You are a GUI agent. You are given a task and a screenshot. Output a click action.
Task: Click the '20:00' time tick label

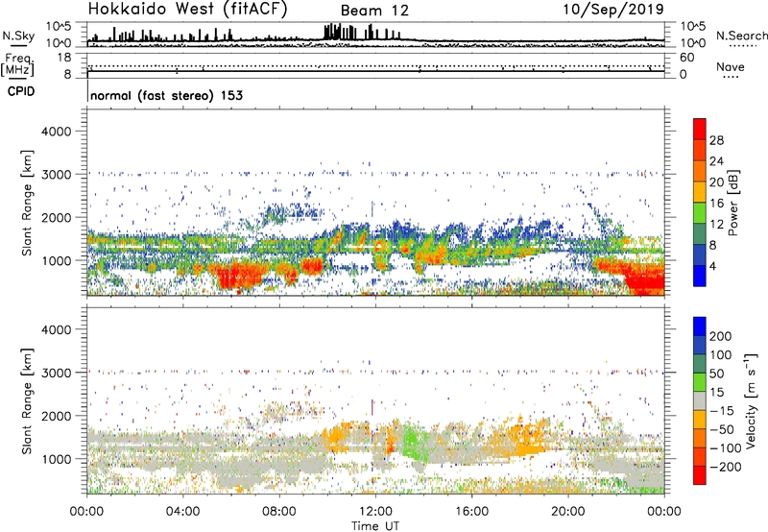click(567, 512)
